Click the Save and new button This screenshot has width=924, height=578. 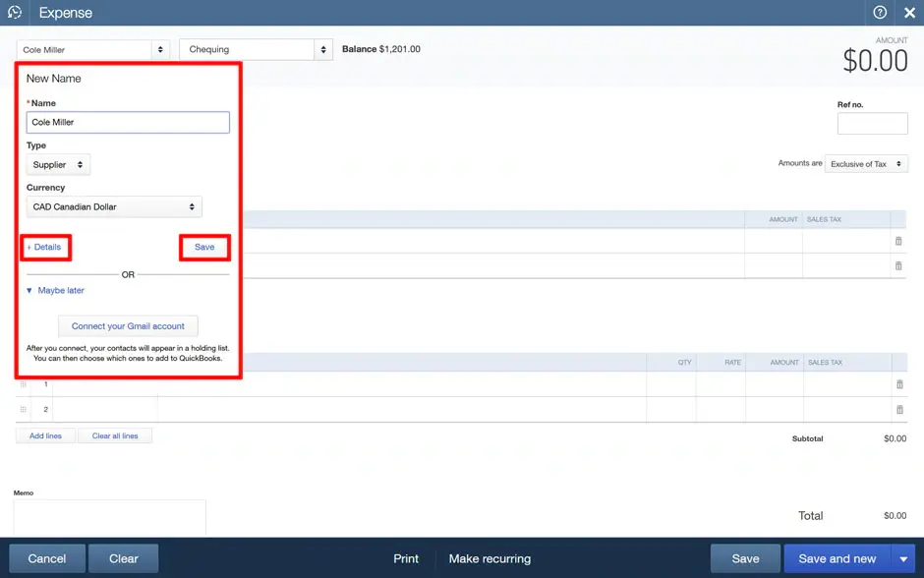[x=837, y=558]
